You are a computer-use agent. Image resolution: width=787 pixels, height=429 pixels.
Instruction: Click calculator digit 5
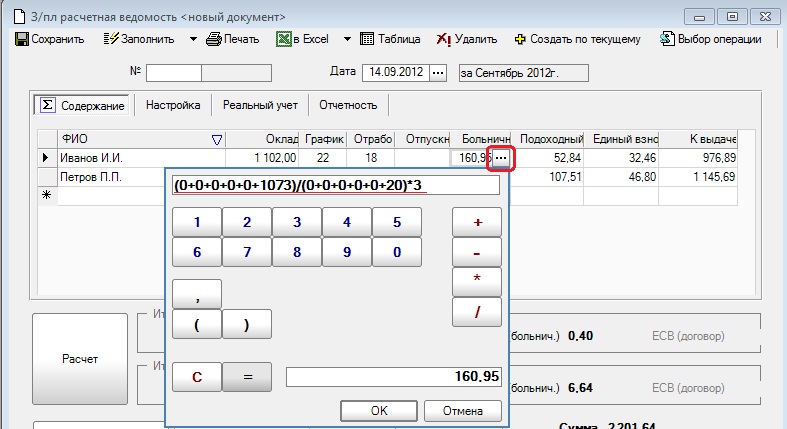pyautogui.click(x=397, y=222)
